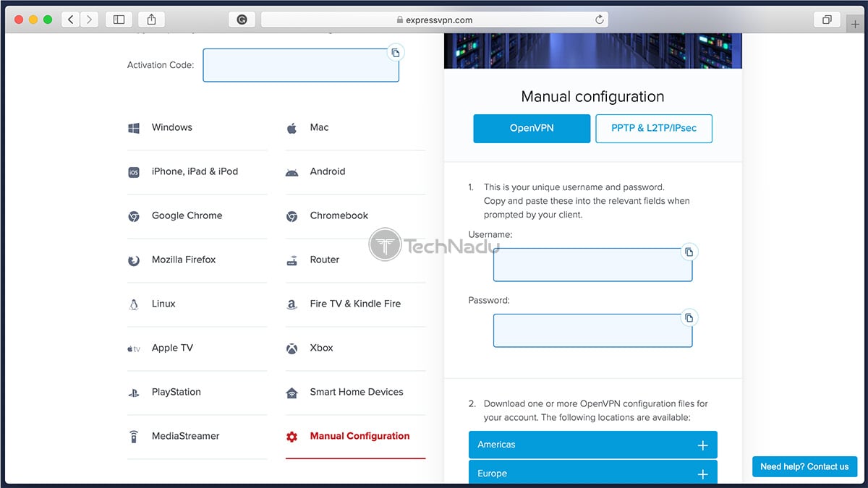Click the iOS icon beside iPhone, iPad & iPod
Viewport: 868px width, 488px height.
[134, 172]
